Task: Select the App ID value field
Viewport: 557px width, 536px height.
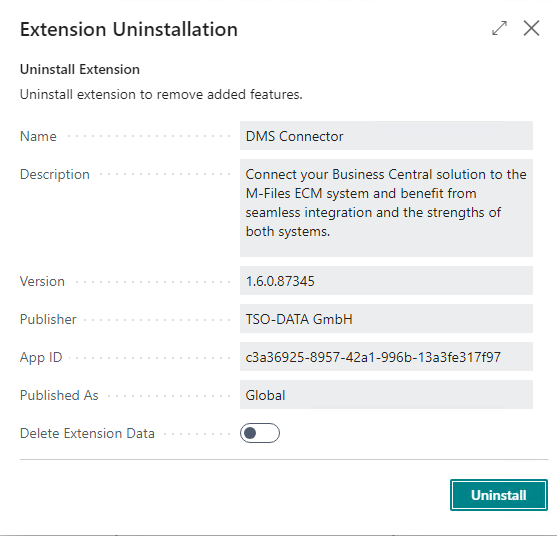Action: (386, 357)
